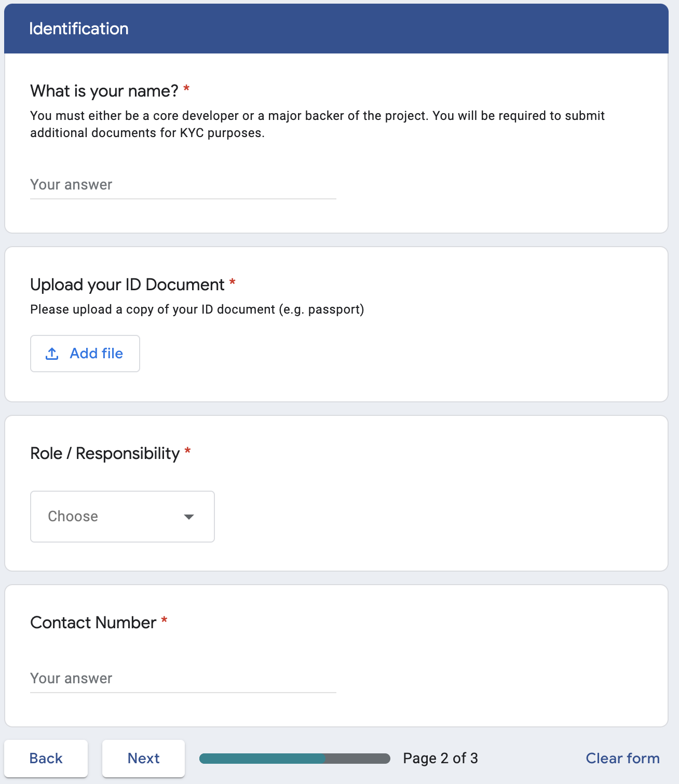Viewport: 679px width, 784px height.
Task: Click the required asterisk beside Role / Responsibility
Action: pos(187,451)
